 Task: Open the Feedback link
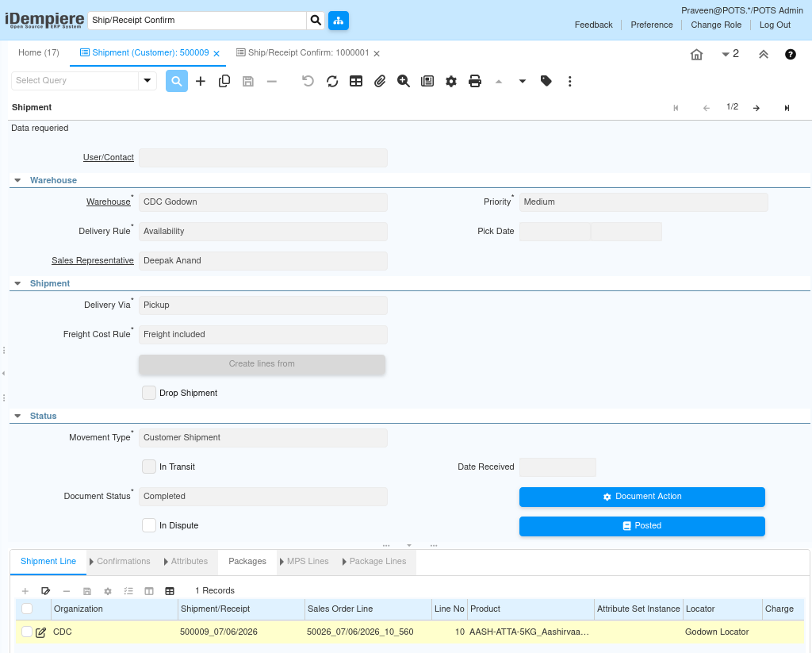point(593,25)
